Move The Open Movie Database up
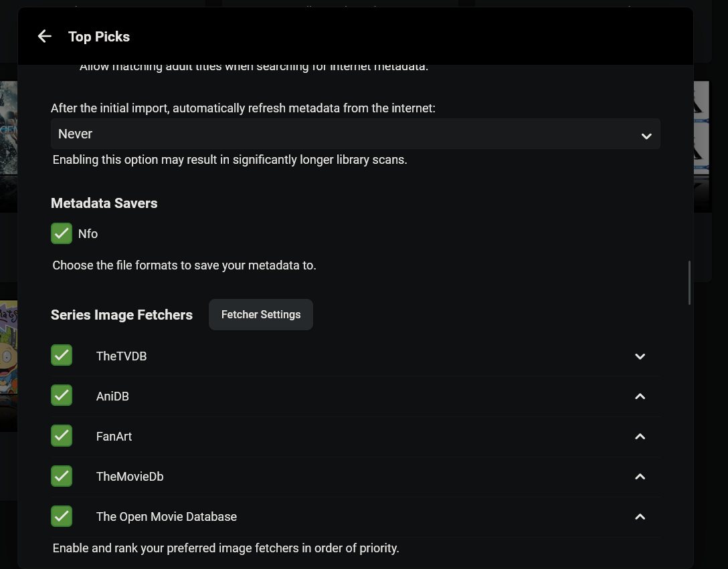Image resolution: width=728 pixels, height=569 pixels. pos(640,517)
